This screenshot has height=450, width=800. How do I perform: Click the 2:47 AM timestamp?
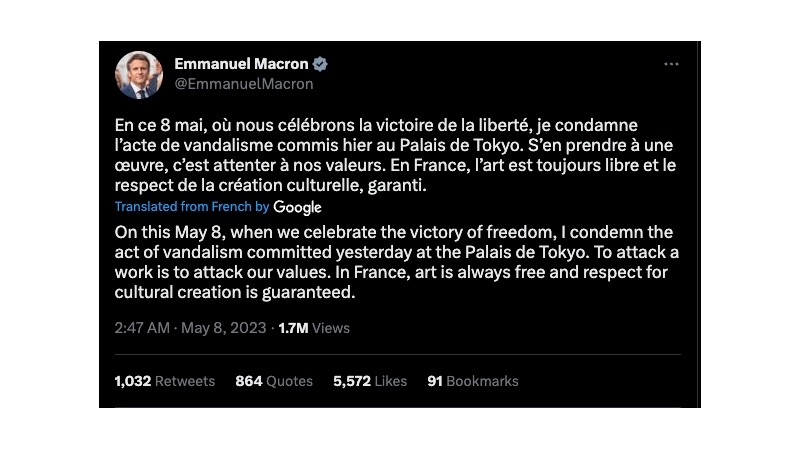[142, 328]
